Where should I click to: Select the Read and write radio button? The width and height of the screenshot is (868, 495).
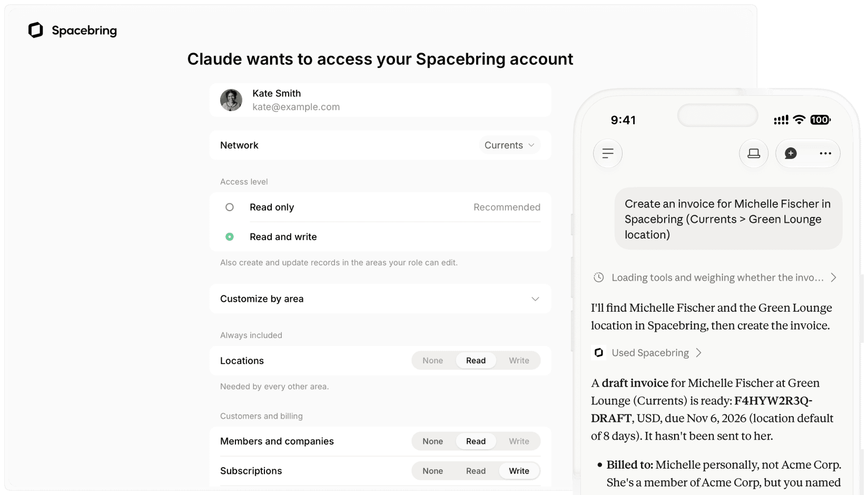pos(230,237)
